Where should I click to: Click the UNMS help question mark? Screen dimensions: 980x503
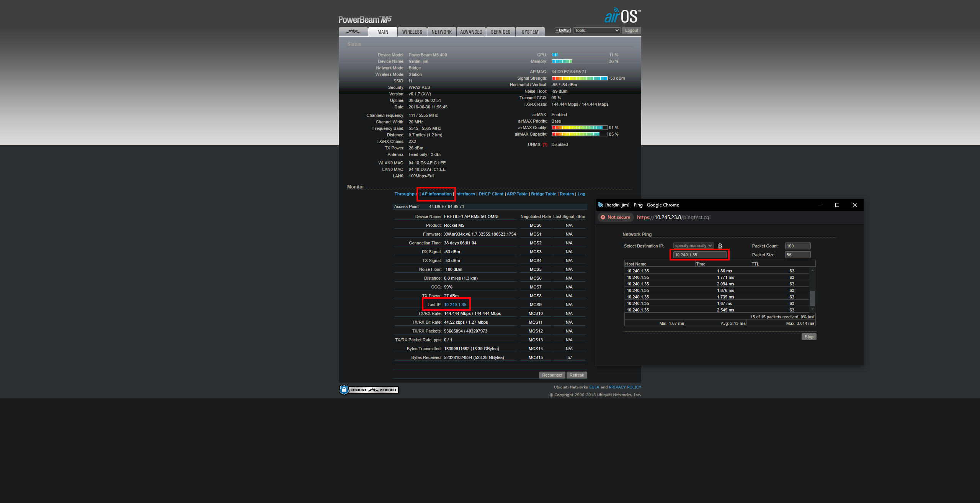point(545,145)
